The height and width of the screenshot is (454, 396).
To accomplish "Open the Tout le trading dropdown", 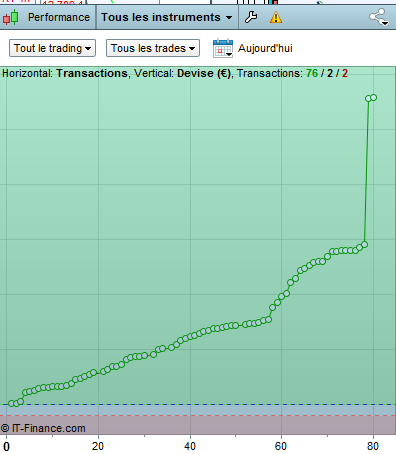I will click(x=52, y=48).
